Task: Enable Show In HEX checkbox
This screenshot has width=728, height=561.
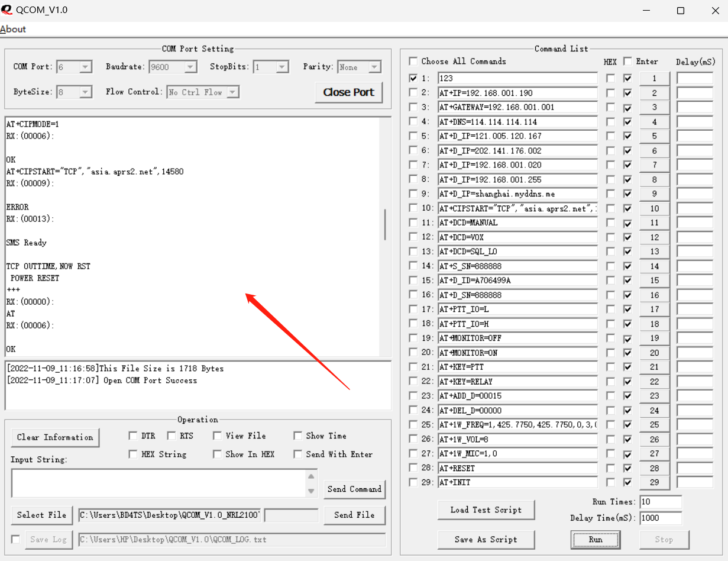Action: tap(217, 454)
